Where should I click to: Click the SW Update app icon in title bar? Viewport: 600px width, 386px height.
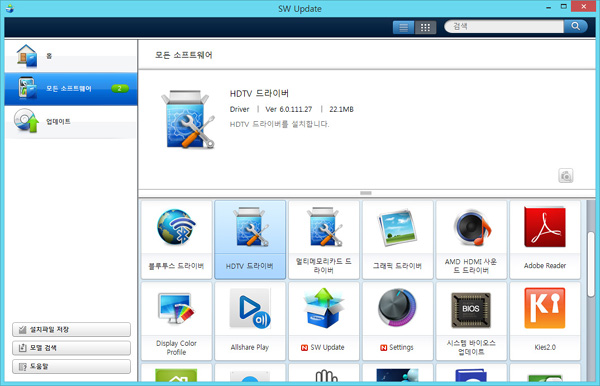coord(10,8)
